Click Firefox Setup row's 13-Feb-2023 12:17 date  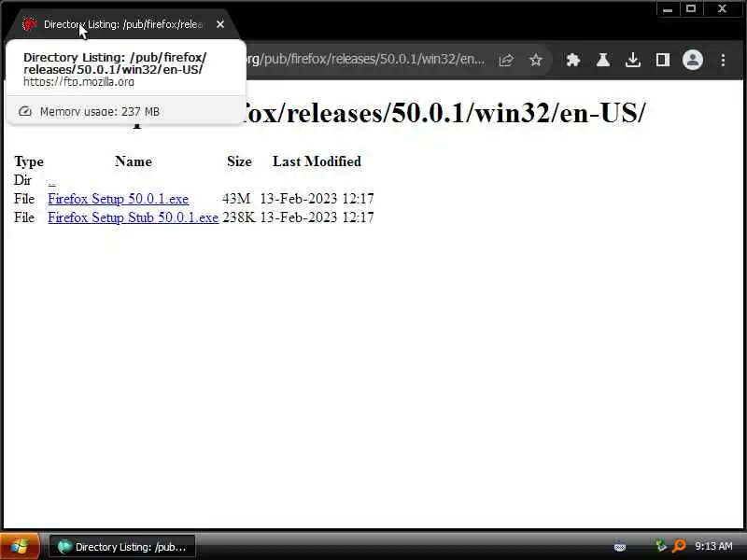click(x=317, y=198)
